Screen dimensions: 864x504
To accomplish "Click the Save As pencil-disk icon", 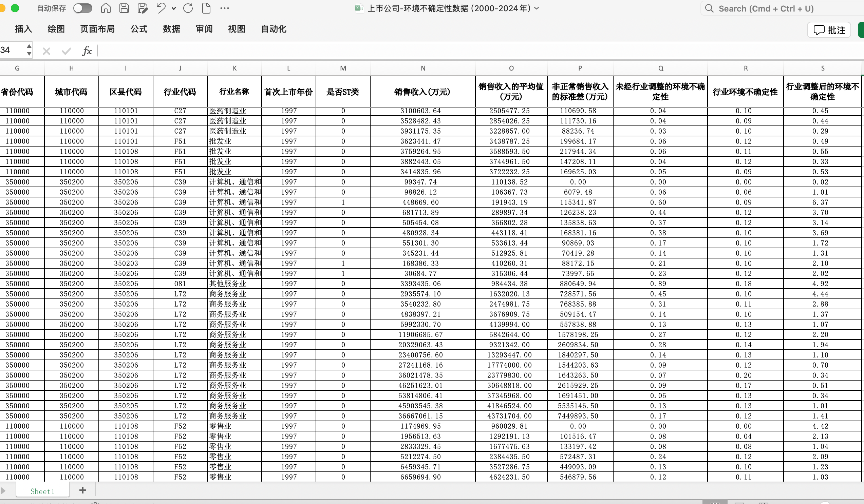I will [142, 8].
